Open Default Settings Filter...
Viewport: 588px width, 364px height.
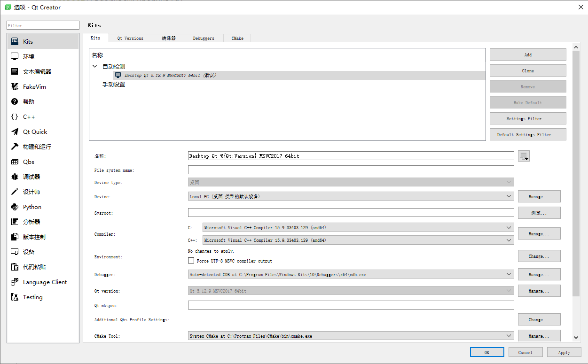pyautogui.click(x=528, y=134)
